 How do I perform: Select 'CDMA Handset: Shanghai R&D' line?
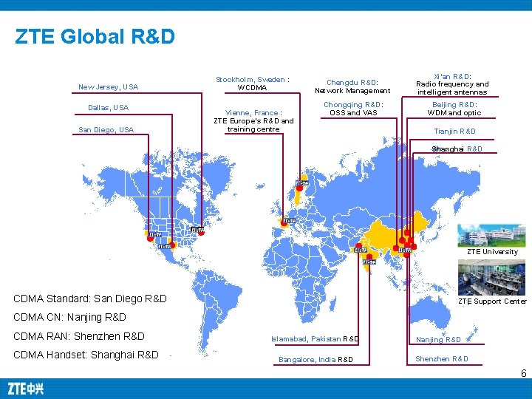pos(86,355)
